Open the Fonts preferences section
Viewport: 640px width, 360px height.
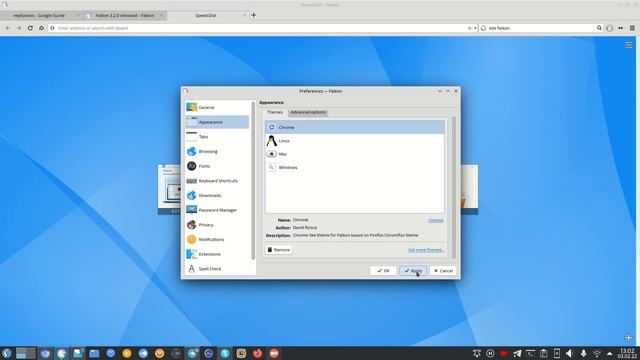[x=217, y=166]
